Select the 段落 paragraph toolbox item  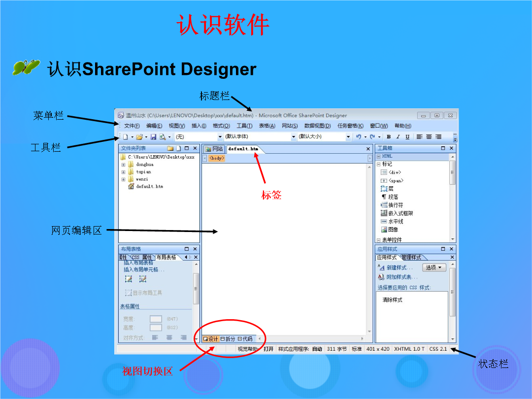390,197
